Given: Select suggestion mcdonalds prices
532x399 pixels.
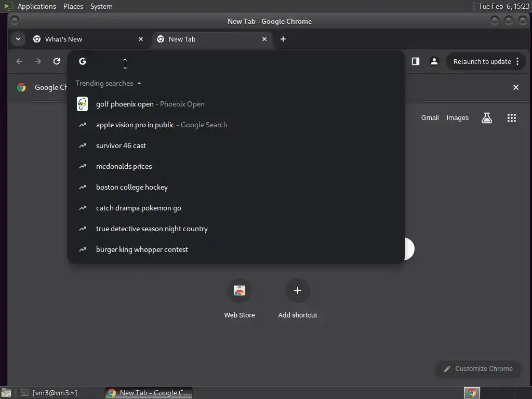Looking at the screenshot, I should point(236,166).
